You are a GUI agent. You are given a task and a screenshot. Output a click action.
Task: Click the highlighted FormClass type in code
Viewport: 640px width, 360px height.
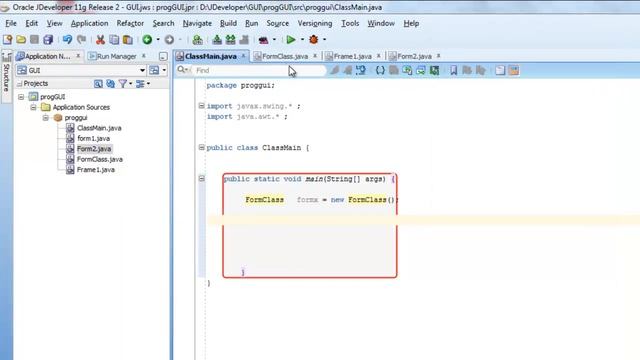coord(264,200)
